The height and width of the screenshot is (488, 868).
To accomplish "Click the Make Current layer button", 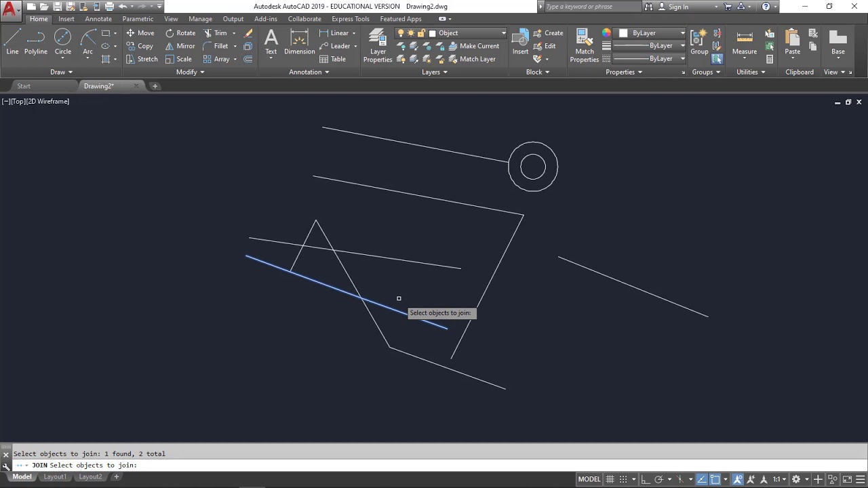I will [473, 46].
